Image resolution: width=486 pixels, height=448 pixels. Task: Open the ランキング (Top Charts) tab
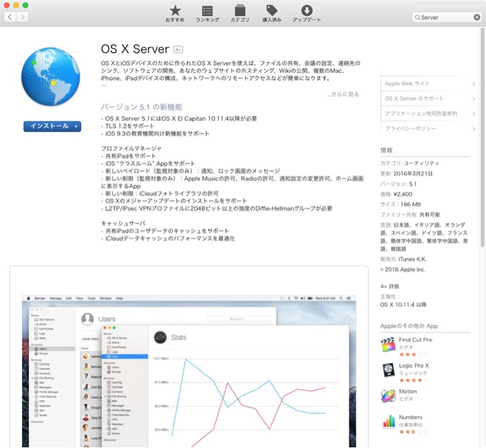207,14
